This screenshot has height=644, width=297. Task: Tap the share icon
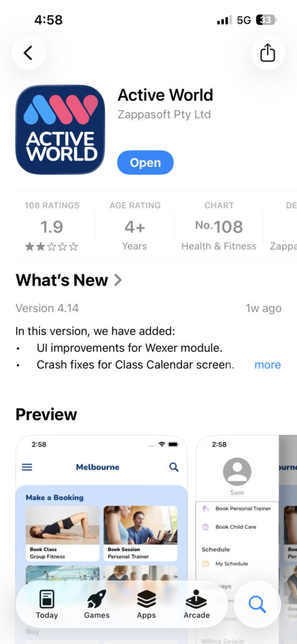coord(267,53)
